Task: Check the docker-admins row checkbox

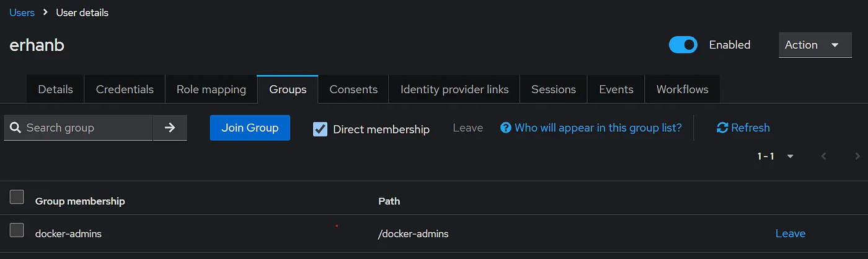Action: click(x=17, y=230)
